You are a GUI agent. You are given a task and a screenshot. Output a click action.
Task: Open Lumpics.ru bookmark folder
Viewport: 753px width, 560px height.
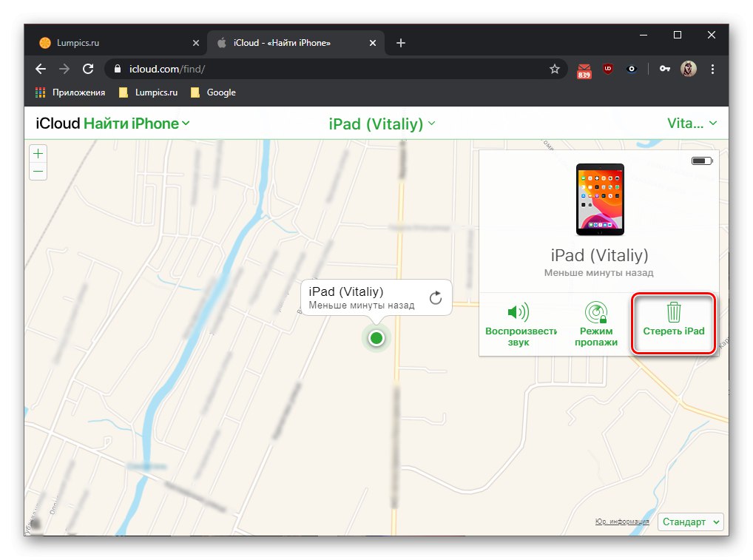149,92
